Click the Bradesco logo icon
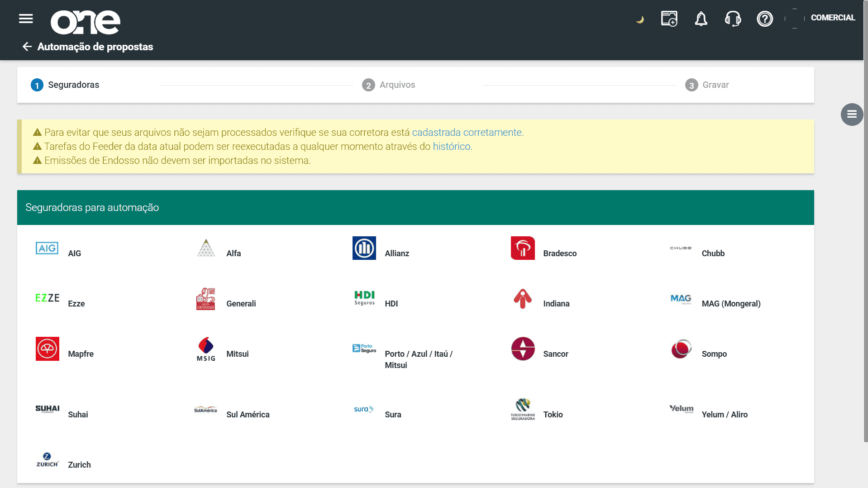Screen dimensions: 868x488 click(x=523, y=248)
